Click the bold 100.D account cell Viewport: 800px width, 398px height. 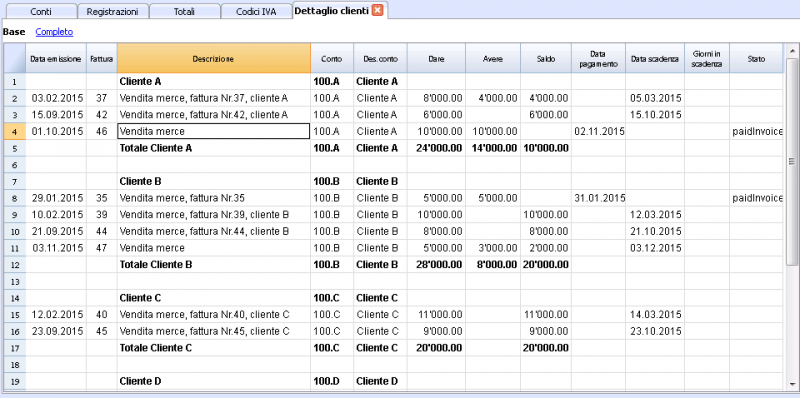(332, 381)
